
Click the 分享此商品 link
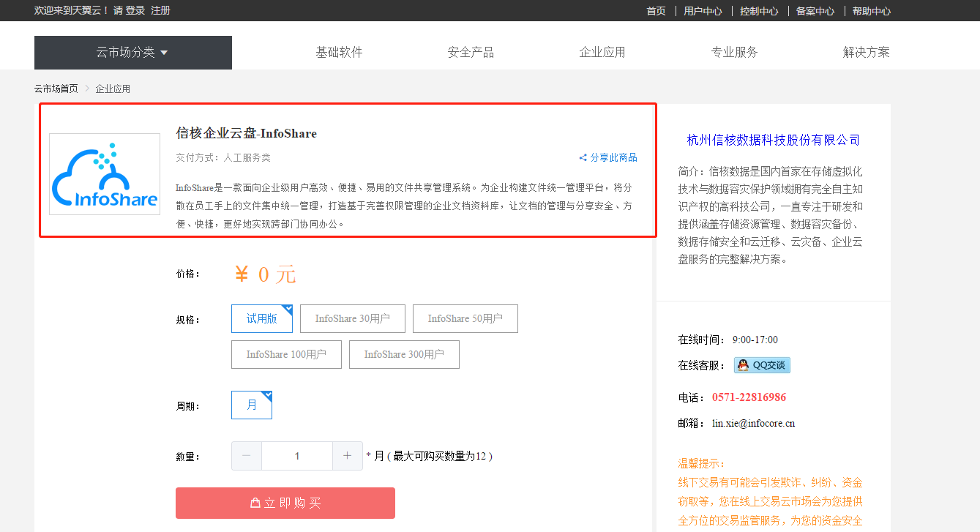[613, 157]
